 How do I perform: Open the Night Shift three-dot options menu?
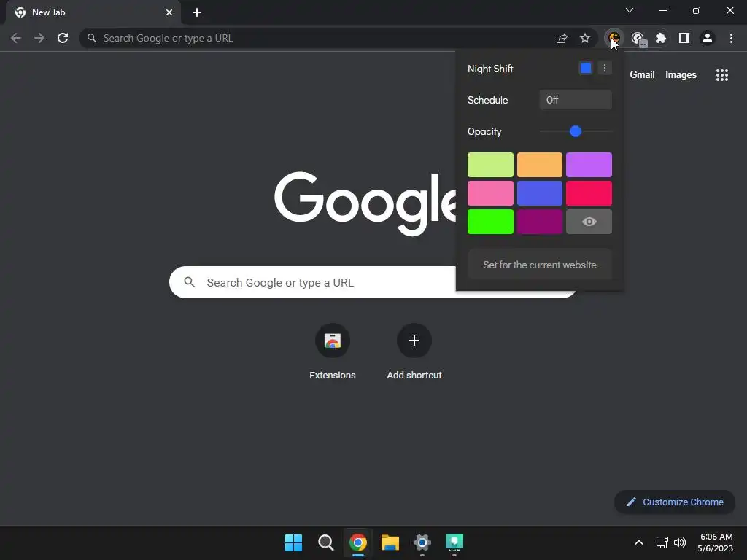[x=605, y=68]
